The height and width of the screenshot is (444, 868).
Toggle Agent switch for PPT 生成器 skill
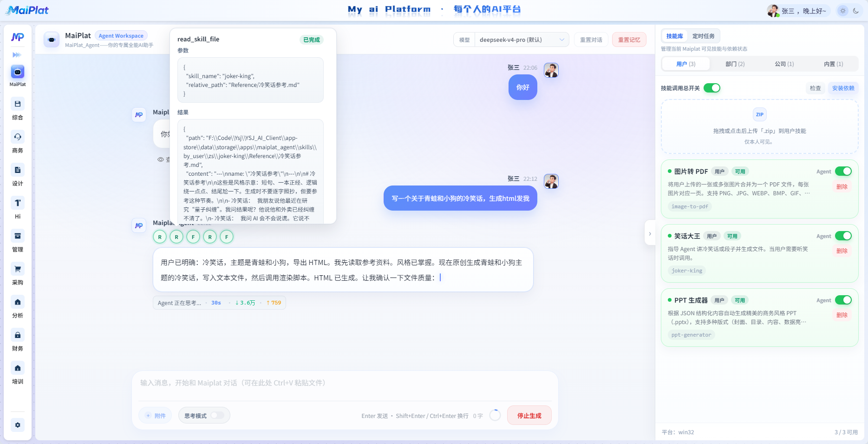(x=843, y=300)
